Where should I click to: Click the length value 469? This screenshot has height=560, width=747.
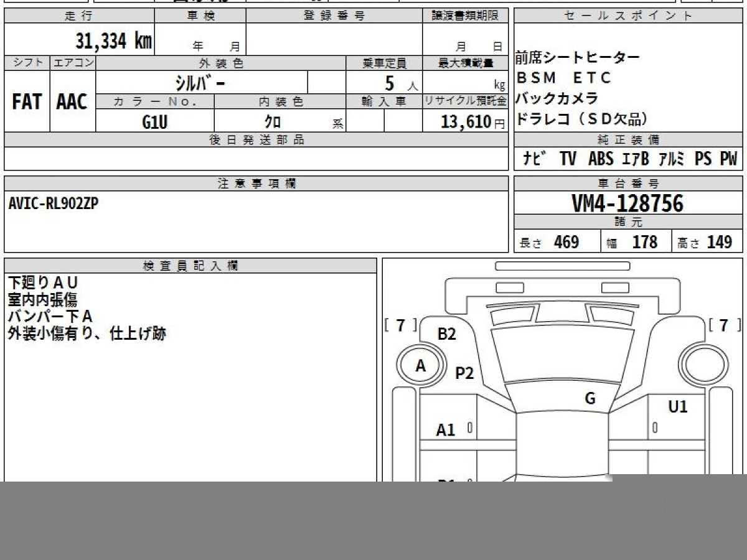[x=566, y=242]
